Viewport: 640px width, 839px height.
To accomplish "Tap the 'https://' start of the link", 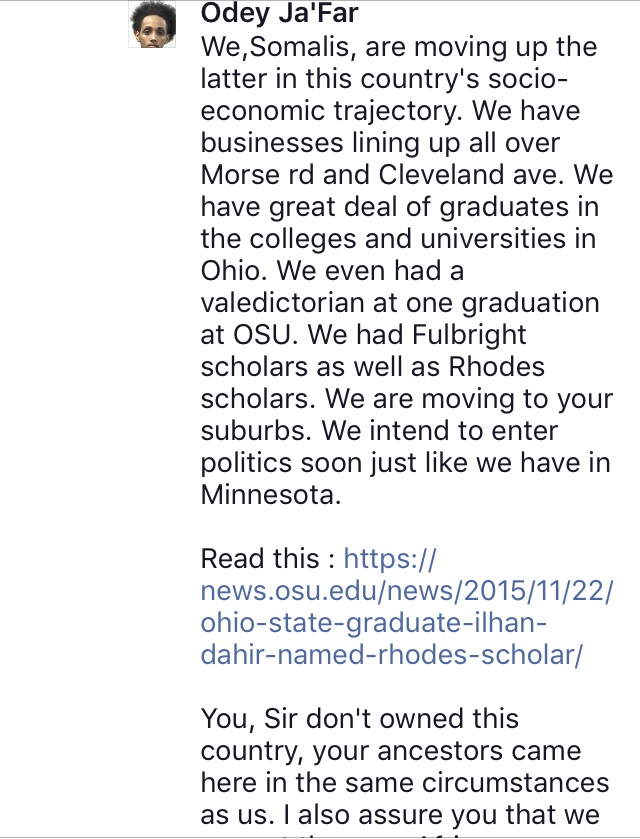I will (390, 559).
